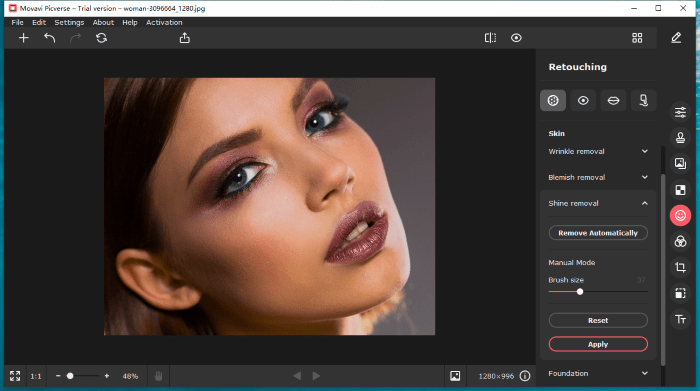The image size is (700, 391).
Task: Open the stamp object removal tool
Action: (680, 138)
